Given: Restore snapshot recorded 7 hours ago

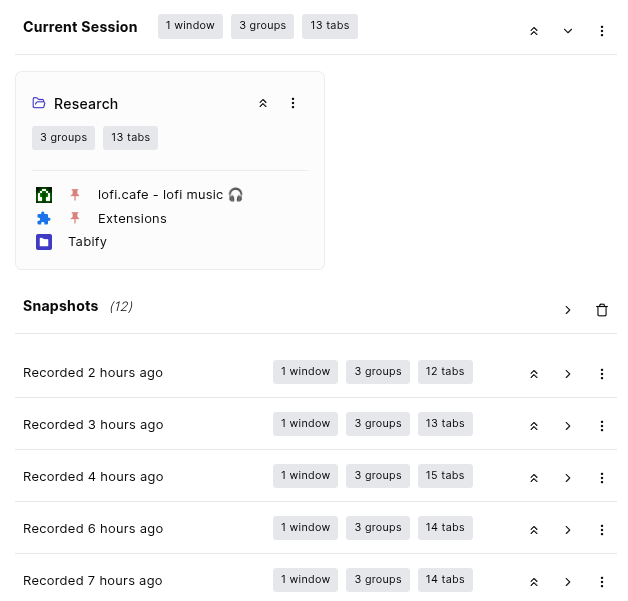Looking at the screenshot, I should (x=534, y=582).
